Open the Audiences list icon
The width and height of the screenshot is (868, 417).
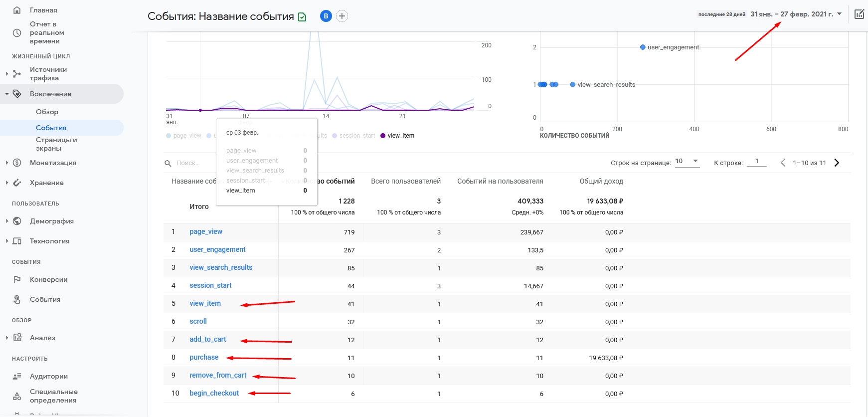click(17, 376)
